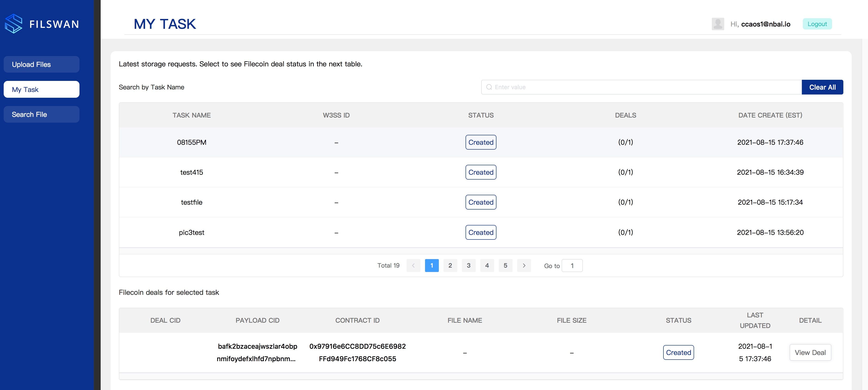Click the LAST UPDATED column header
The height and width of the screenshot is (390, 868).
755,320
